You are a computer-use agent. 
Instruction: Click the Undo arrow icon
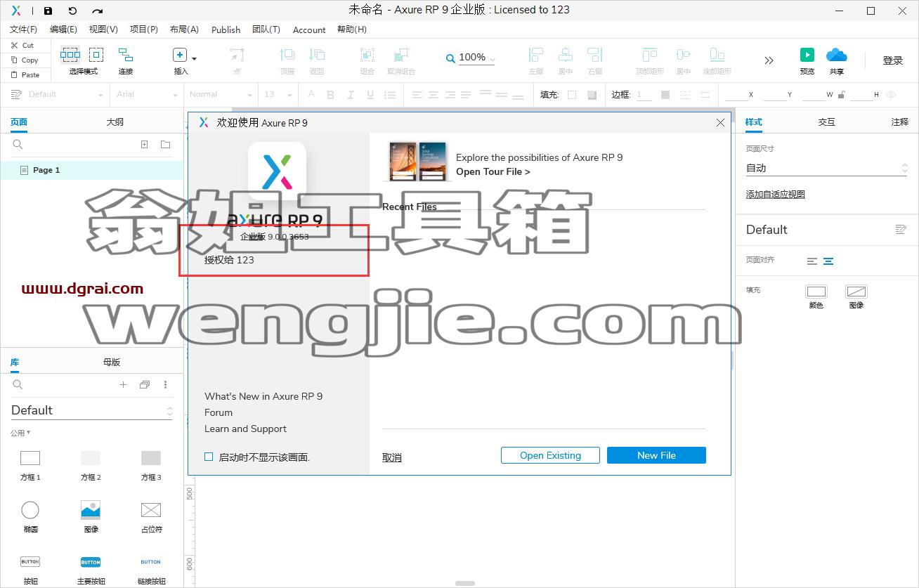click(72, 11)
